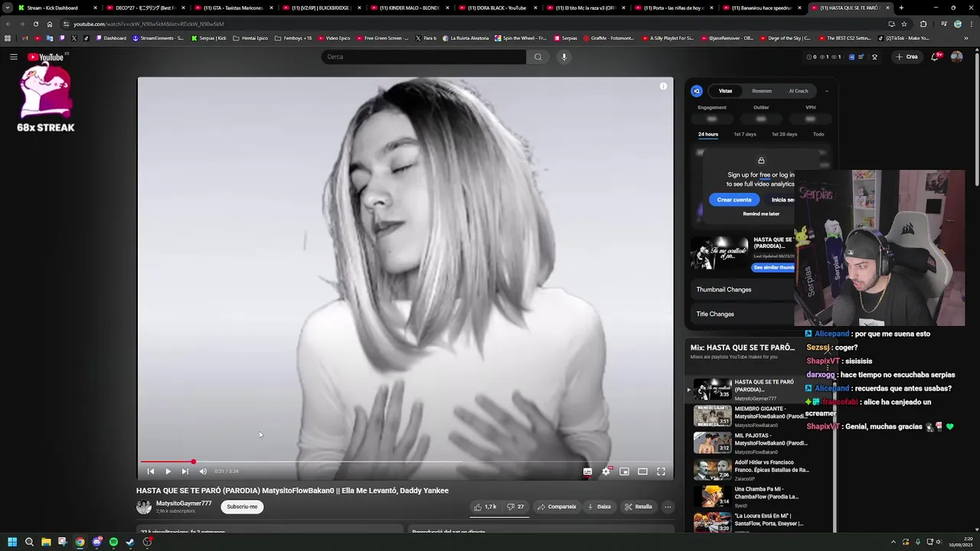Open more actions ellipsis menu
The width and height of the screenshot is (980, 551).
click(x=668, y=507)
